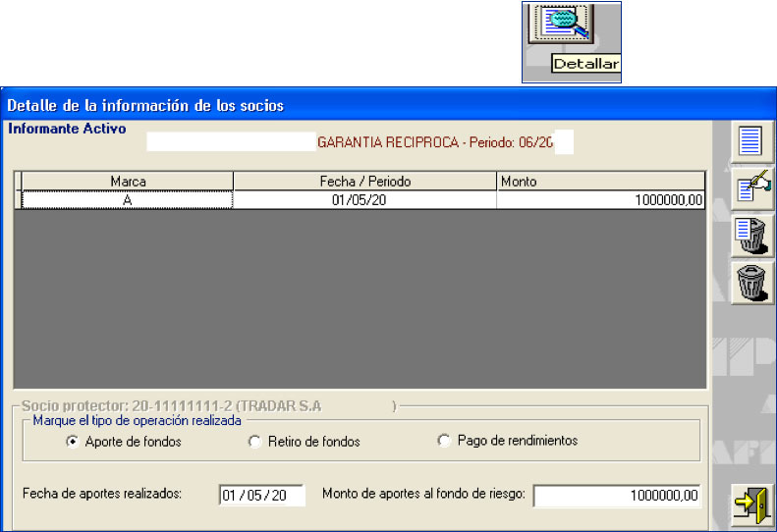
Task: Click the Marca column header
Action: [128, 182]
